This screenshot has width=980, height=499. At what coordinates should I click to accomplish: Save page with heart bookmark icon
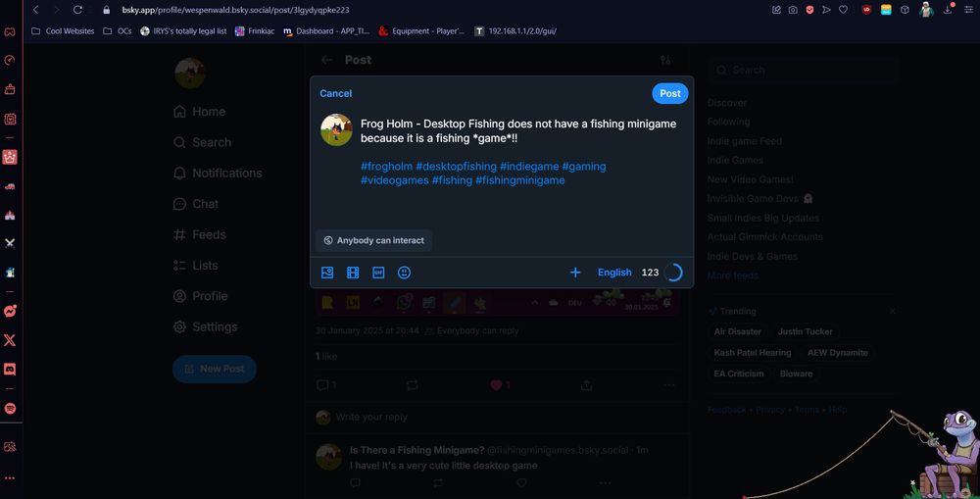pos(843,10)
